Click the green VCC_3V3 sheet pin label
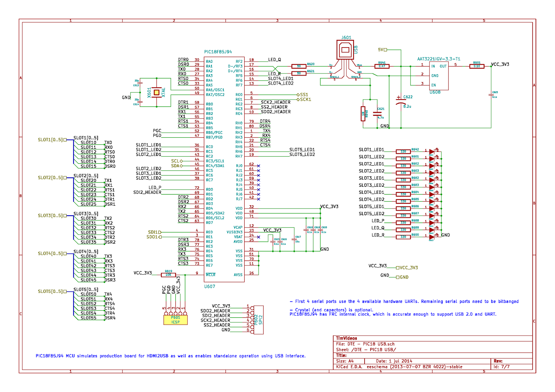555x392 pixels. (x=407, y=268)
